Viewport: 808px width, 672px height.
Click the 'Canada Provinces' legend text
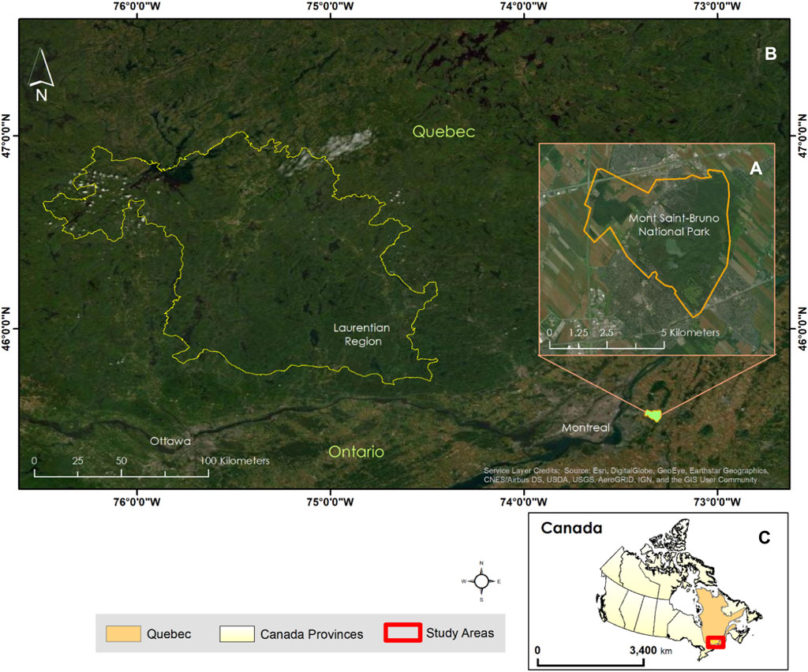(311, 634)
